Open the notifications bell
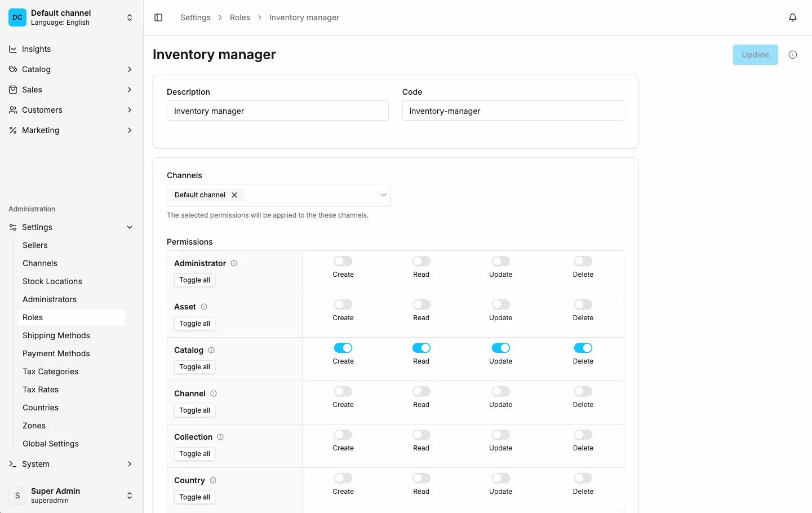Viewport: 812px width, 513px height. pos(793,17)
